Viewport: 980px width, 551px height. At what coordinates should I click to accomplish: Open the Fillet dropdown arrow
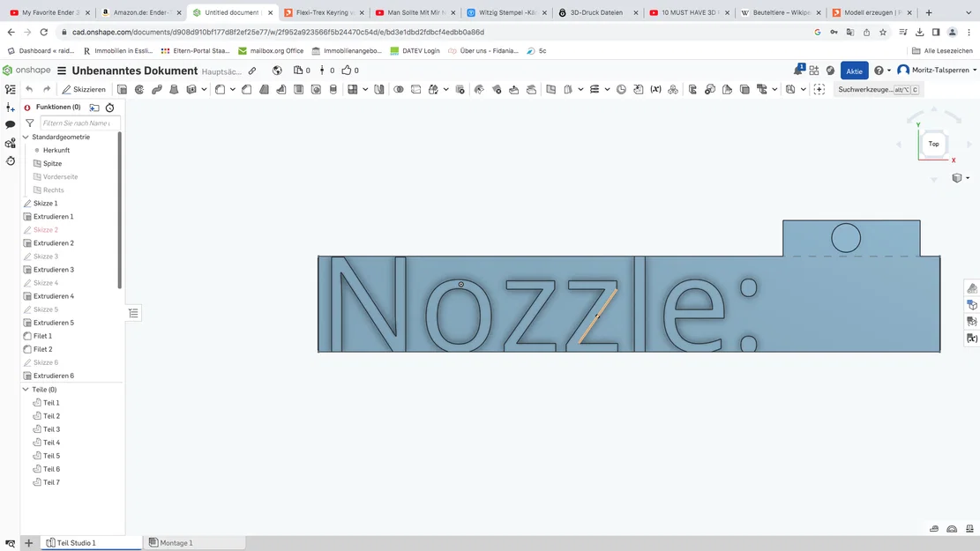click(x=233, y=89)
